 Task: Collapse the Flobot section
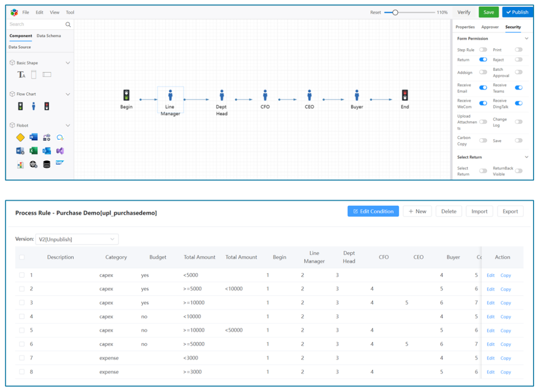click(x=68, y=125)
